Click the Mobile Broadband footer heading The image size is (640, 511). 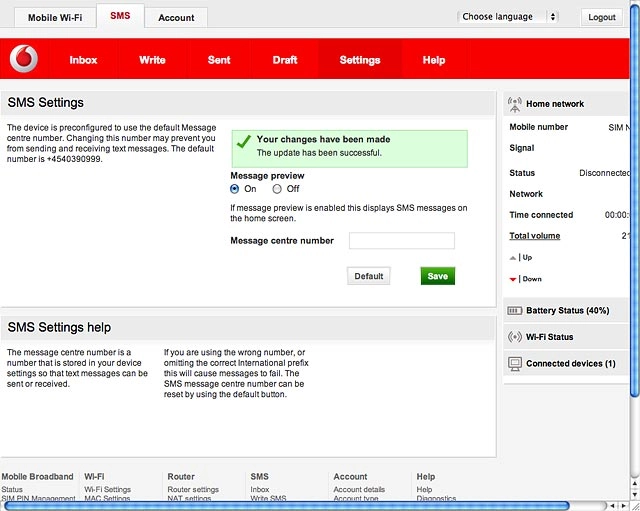38,477
